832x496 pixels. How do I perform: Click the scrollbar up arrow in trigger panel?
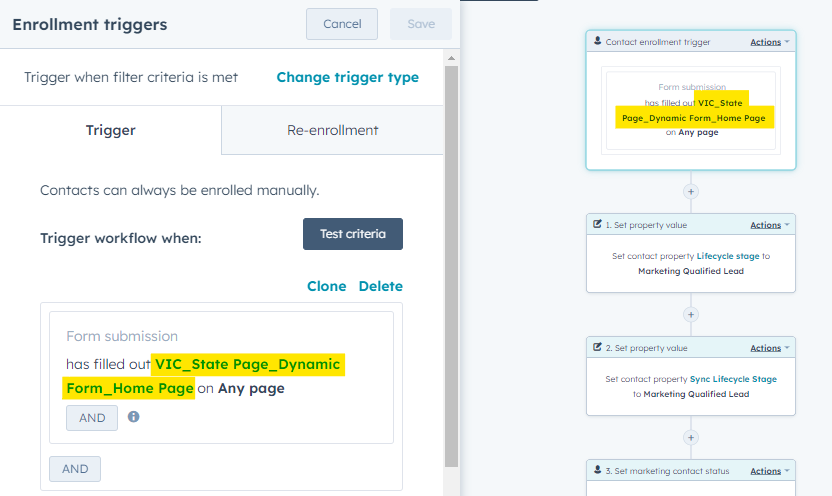[x=452, y=58]
